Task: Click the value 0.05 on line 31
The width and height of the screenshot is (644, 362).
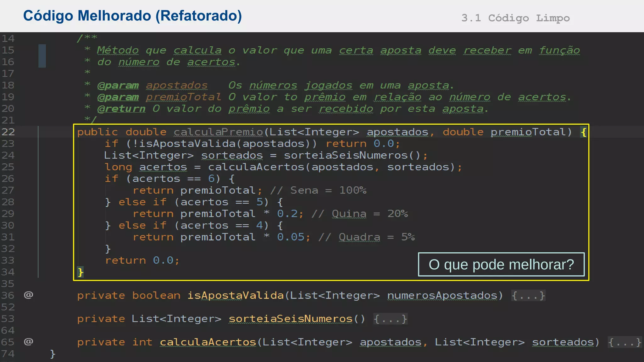Action: pos(291,237)
